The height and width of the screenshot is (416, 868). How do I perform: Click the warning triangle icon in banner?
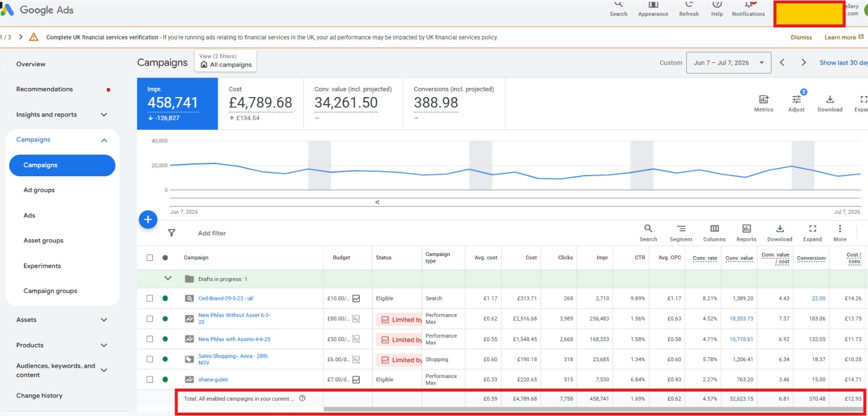34,37
